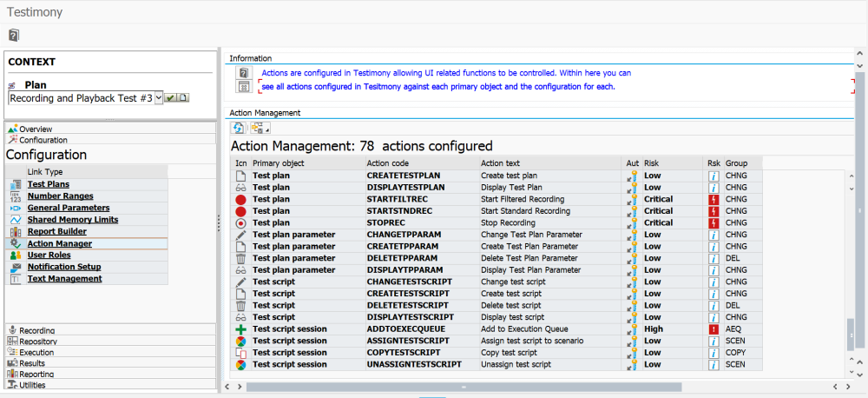Click the Notification Setup envelope icon
This screenshot has height=398, width=868.
tap(16, 267)
